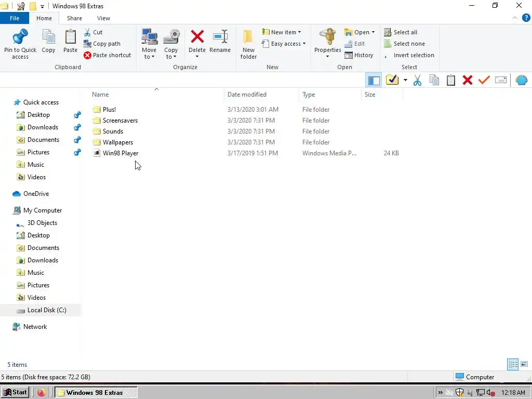Click Select none in ribbon

pos(404,44)
